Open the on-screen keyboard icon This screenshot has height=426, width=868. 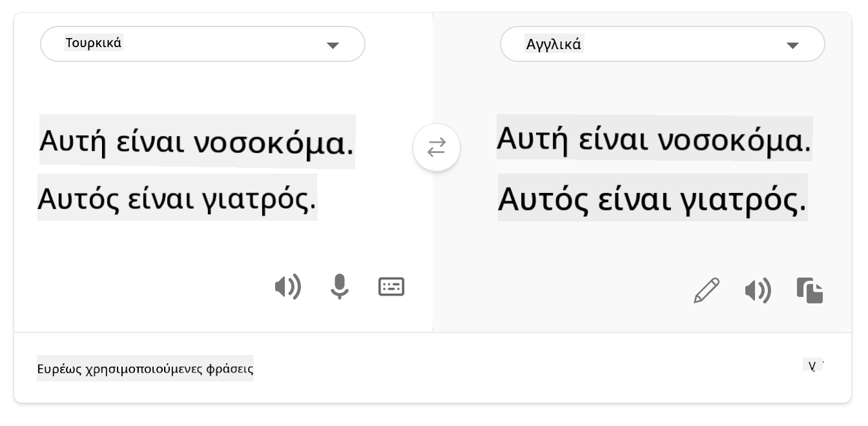(391, 287)
